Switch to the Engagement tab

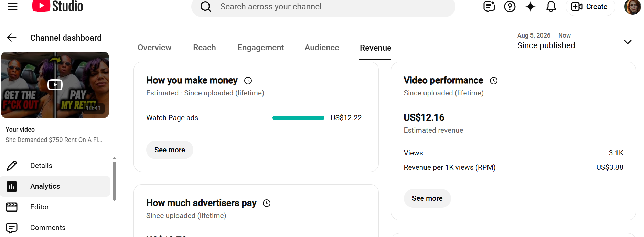260,48
